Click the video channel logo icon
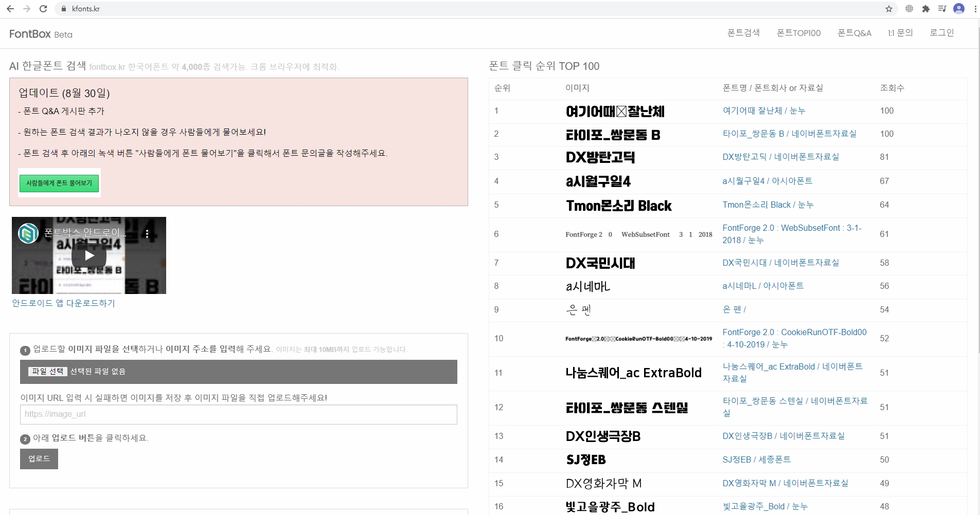This screenshot has height=515, width=980. tap(28, 233)
